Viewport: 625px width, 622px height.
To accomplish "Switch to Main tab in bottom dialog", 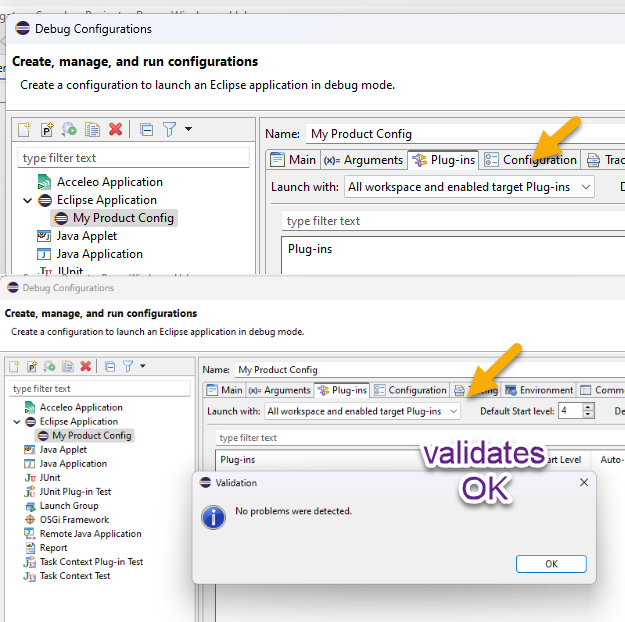I will click(224, 390).
